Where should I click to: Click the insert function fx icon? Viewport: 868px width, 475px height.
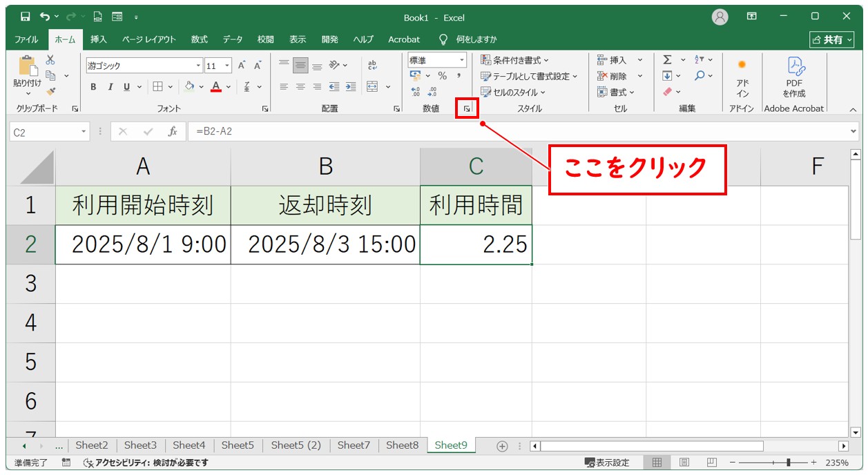(173, 131)
